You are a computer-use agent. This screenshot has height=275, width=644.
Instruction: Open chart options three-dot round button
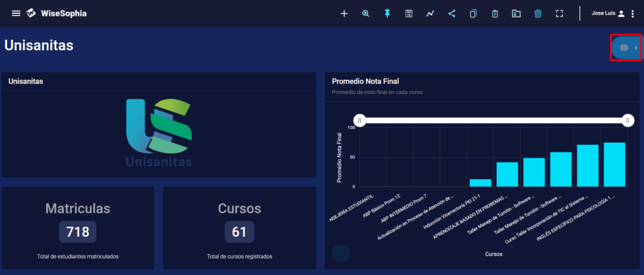[x=341, y=253]
